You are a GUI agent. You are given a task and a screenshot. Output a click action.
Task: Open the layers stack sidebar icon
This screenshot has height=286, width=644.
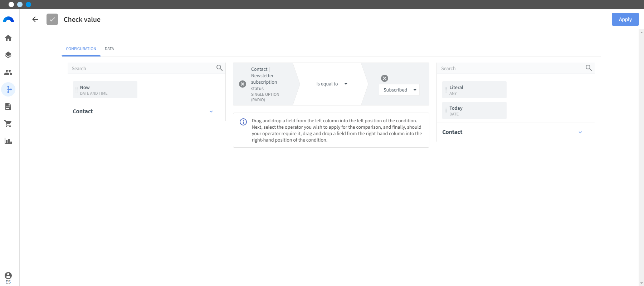point(8,55)
